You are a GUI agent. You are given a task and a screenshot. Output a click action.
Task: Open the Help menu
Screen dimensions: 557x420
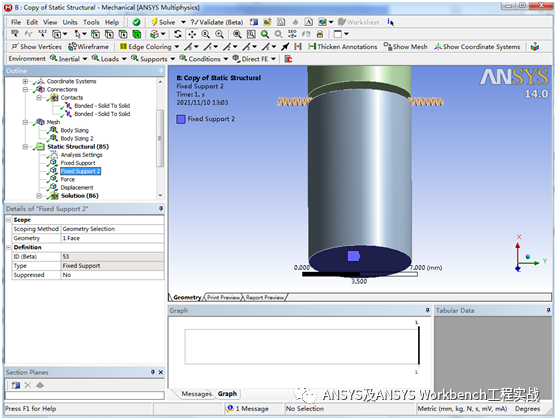[x=112, y=22]
